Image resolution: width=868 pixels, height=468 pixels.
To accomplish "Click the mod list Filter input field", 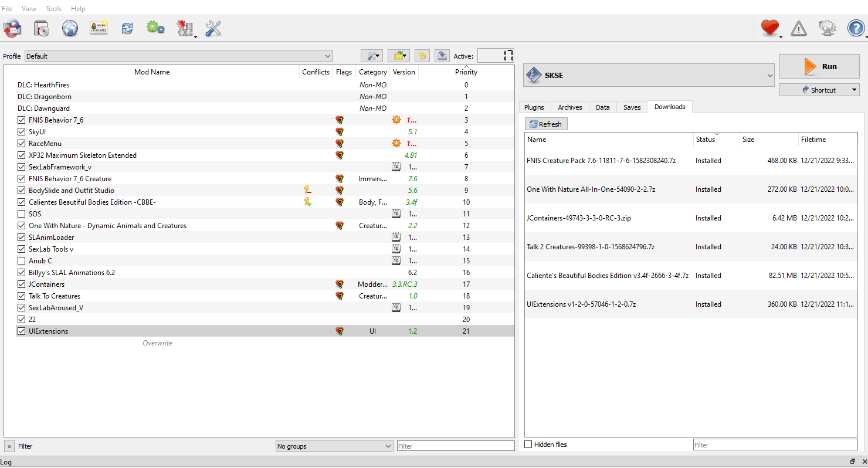I will tap(456, 446).
